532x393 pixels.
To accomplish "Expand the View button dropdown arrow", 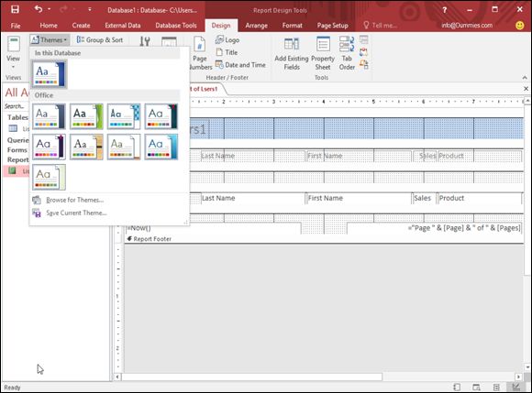I will pos(13,68).
